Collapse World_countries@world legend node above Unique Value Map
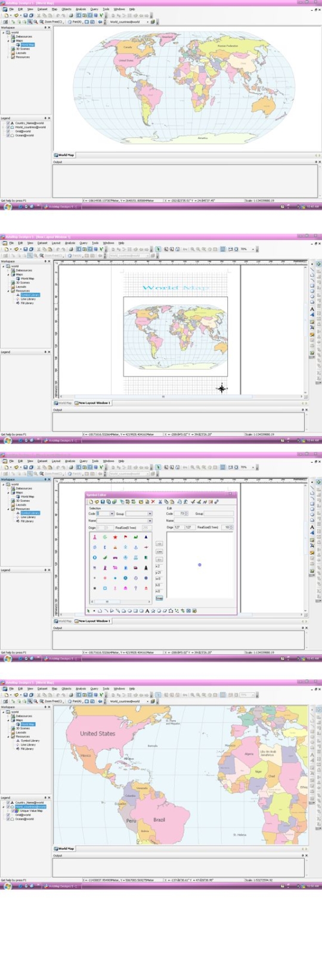The height and width of the screenshot is (980, 322). click(5, 807)
